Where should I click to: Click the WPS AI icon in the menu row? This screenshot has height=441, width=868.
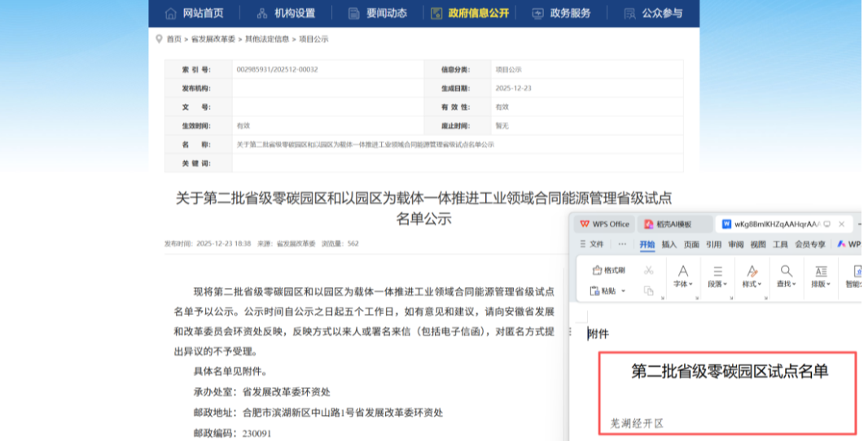841,244
